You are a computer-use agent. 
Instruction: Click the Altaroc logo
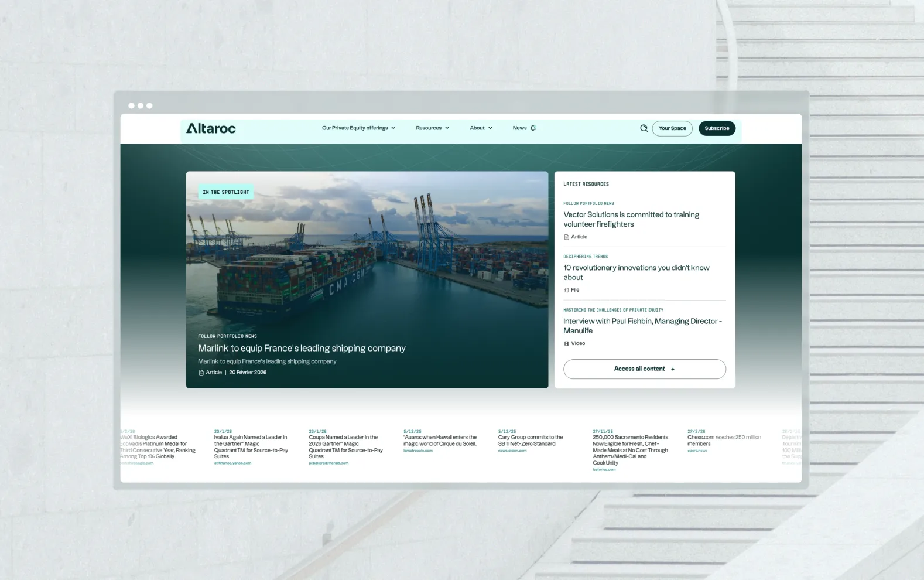(211, 128)
